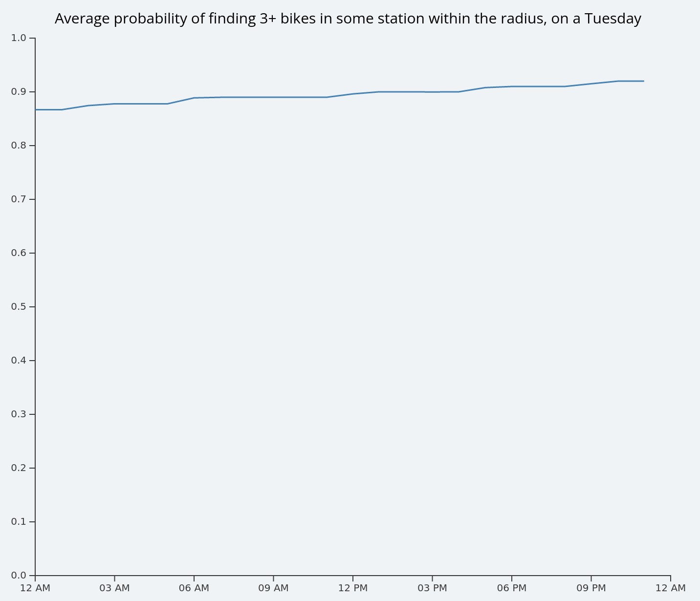
Task: Click the chart title text
Action: coord(348,19)
